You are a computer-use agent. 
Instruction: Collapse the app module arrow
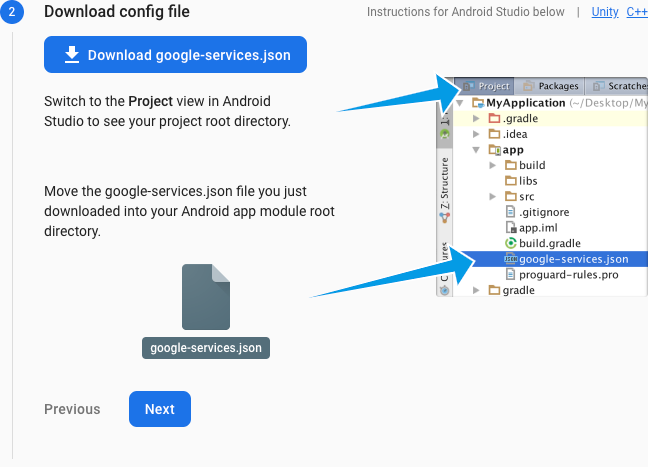tap(476, 150)
